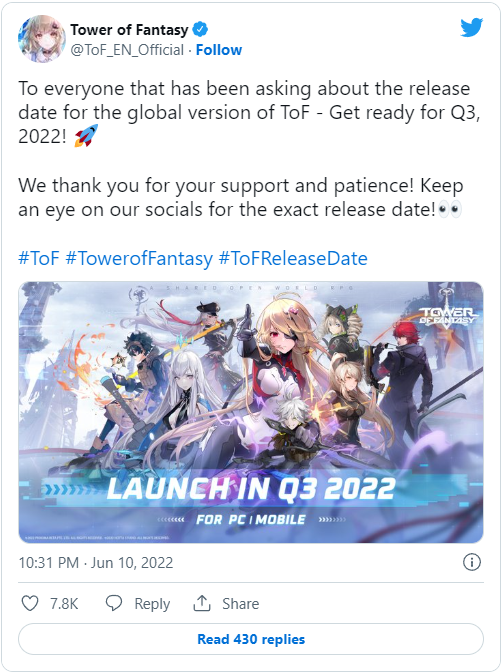Open the #TowerofFantasy hashtag
The height and width of the screenshot is (672, 504).
[139, 258]
